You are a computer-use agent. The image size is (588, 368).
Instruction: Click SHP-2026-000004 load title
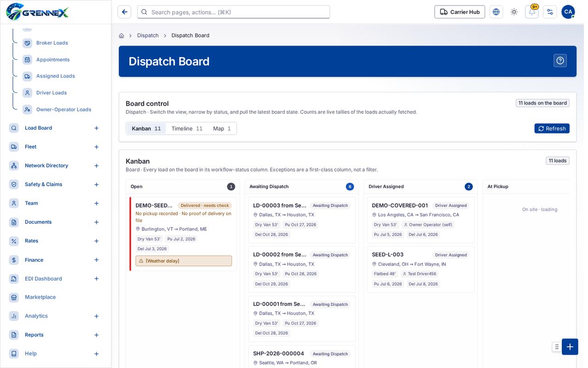[278, 353]
